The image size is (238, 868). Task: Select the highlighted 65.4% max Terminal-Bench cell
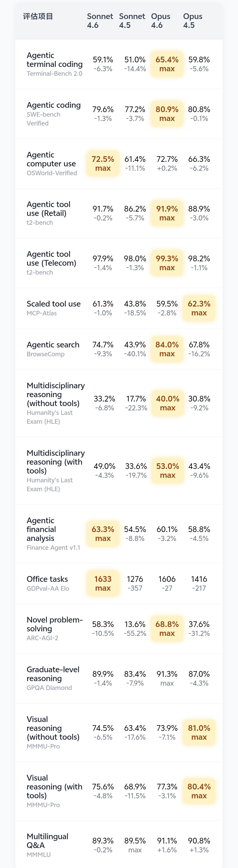(167, 64)
